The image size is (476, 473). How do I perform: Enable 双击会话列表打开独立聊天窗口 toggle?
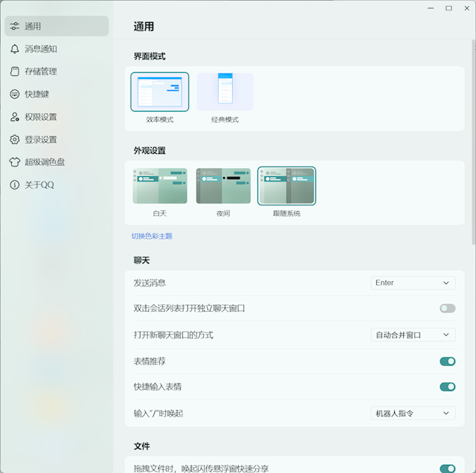[447, 308]
